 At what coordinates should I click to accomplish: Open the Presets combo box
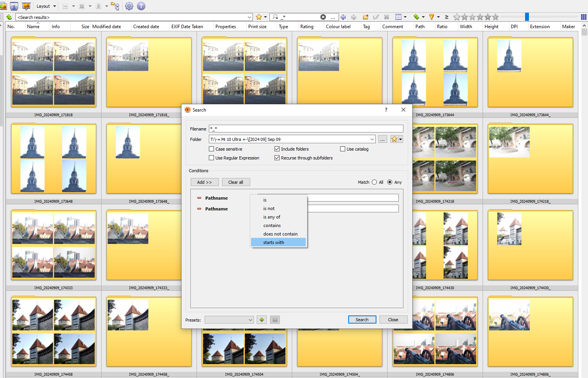[229, 320]
